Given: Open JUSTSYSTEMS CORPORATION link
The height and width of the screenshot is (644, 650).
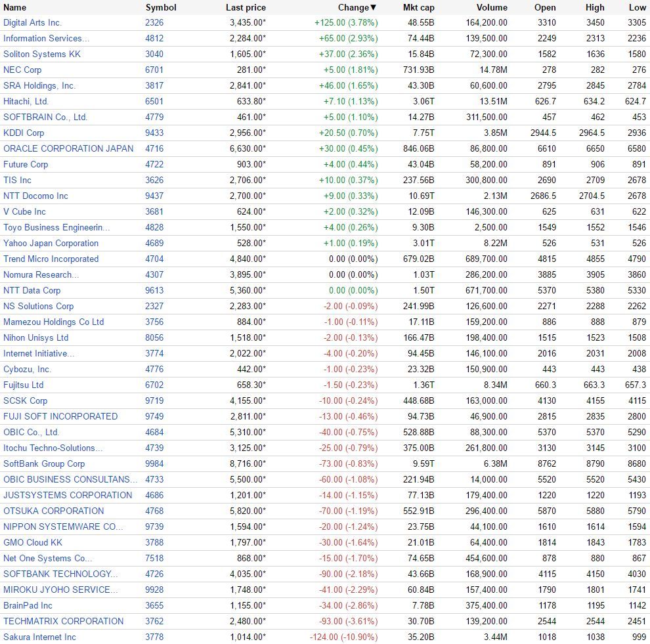Looking at the screenshot, I should (x=68, y=495).
